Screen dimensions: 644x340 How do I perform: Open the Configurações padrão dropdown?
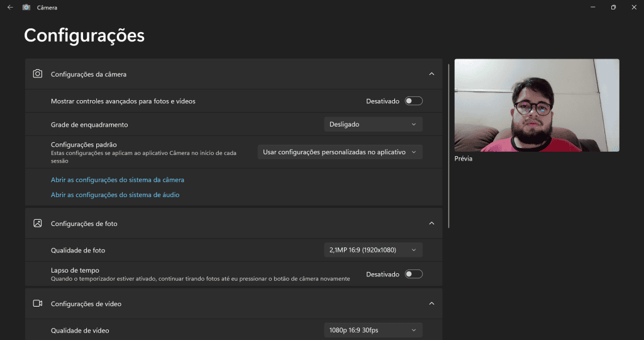340,152
